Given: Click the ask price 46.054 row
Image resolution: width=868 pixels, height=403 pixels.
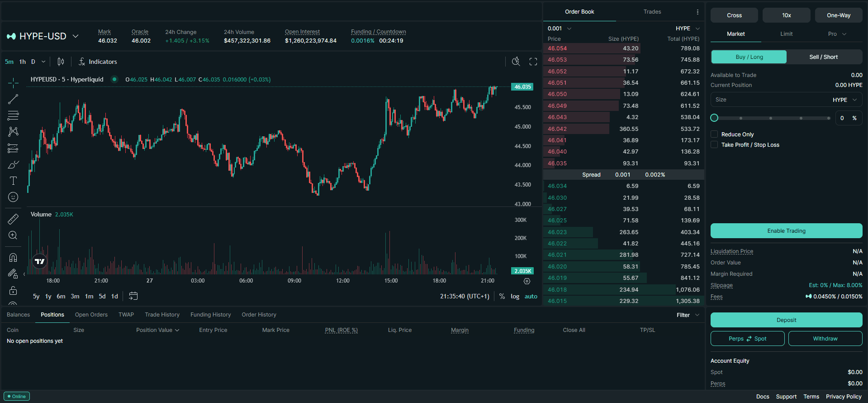Looking at the screenshot, I should tap(624, 48).
